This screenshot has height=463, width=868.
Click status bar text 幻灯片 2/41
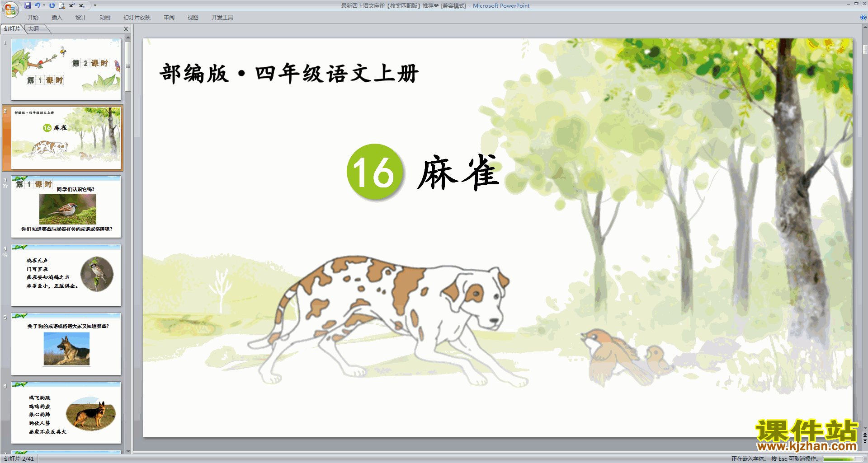coord(19,458)
